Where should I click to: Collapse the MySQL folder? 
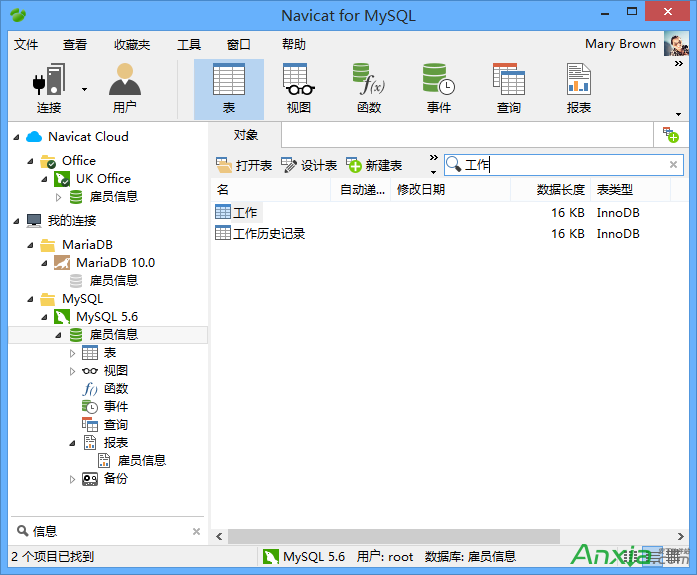click(x=30, y=299)
